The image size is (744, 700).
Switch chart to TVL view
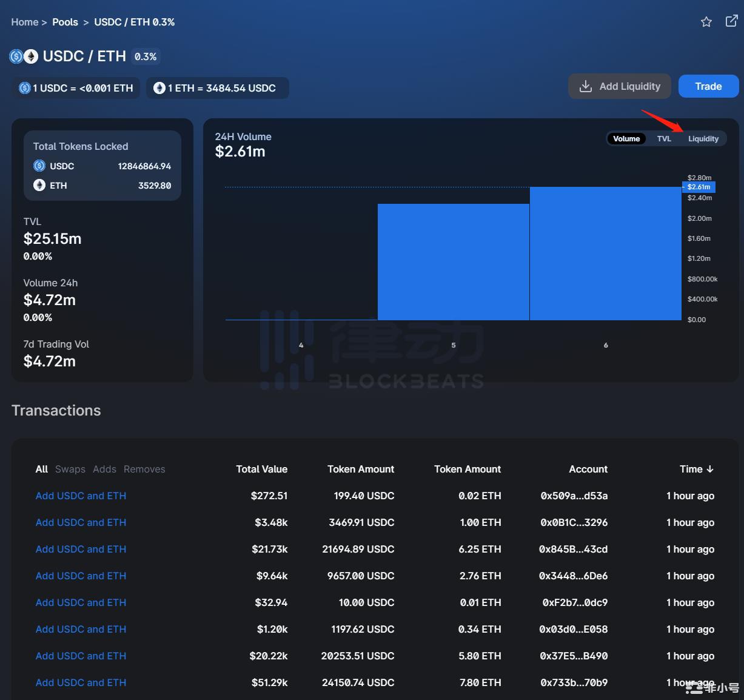664,139
